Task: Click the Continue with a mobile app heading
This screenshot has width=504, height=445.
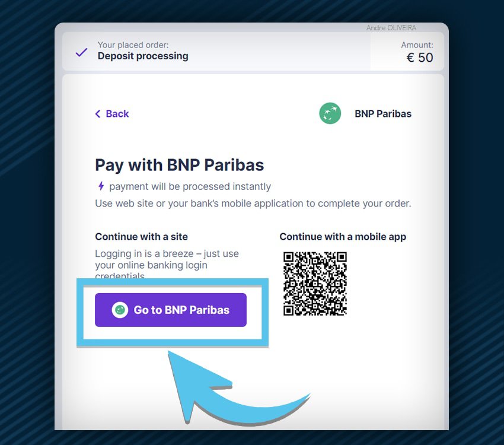Action: (x=343, y=237)
